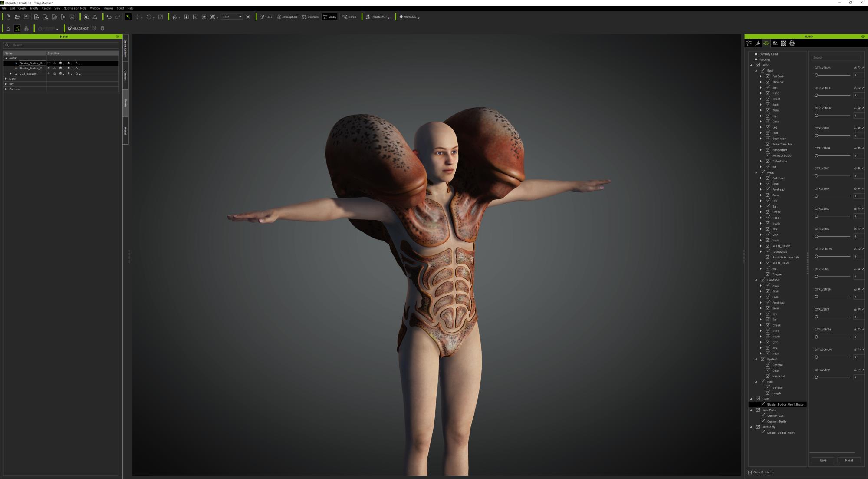Click the Undo arrow icon
The height and width of the screenshot is (479, 868).
pos(108,17)
